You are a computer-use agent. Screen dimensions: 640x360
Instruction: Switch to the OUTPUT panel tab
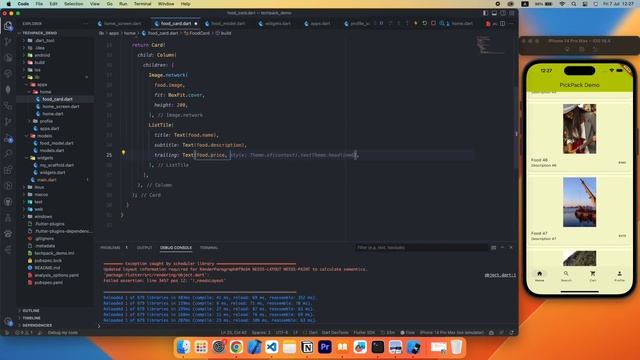[144, 248]
